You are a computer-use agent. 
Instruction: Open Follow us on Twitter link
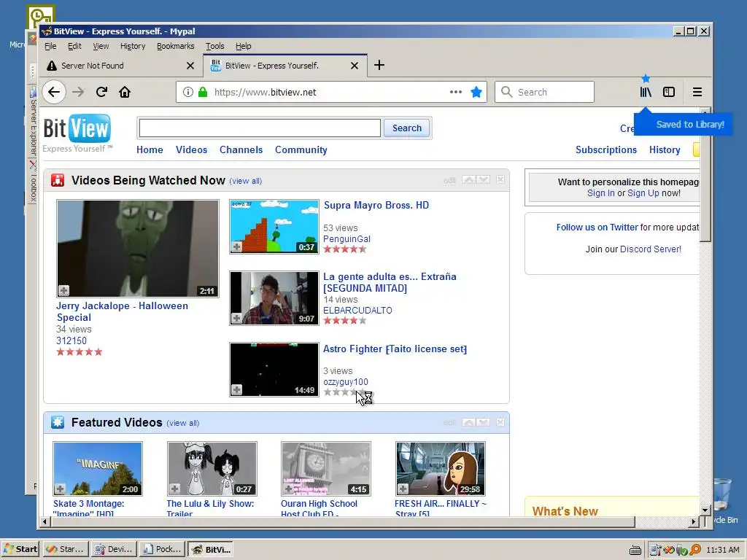(597, 227)
